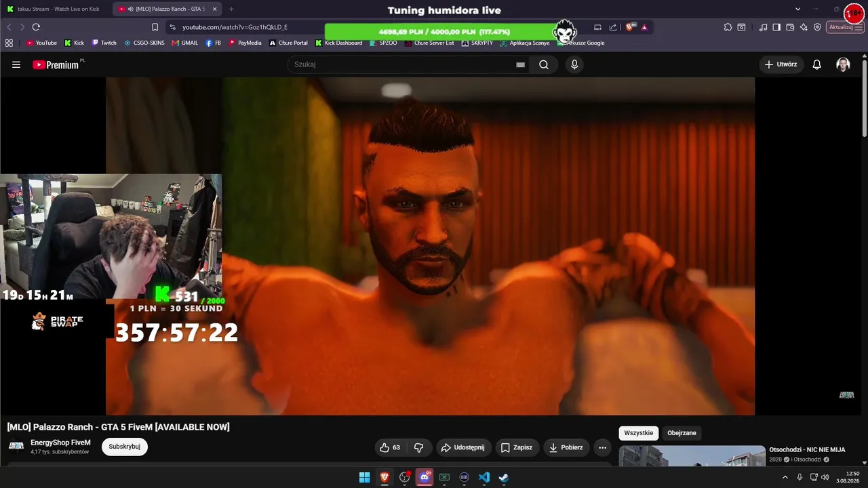Viewport: 868px width, 488px height.
Task: Open the Cfx.re Portal bookmark
Action: coord(288,43)
